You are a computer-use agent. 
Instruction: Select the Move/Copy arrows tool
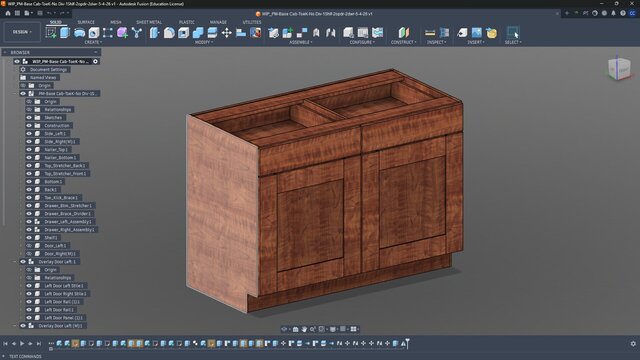pyautogui.click(x=227, y=33)
